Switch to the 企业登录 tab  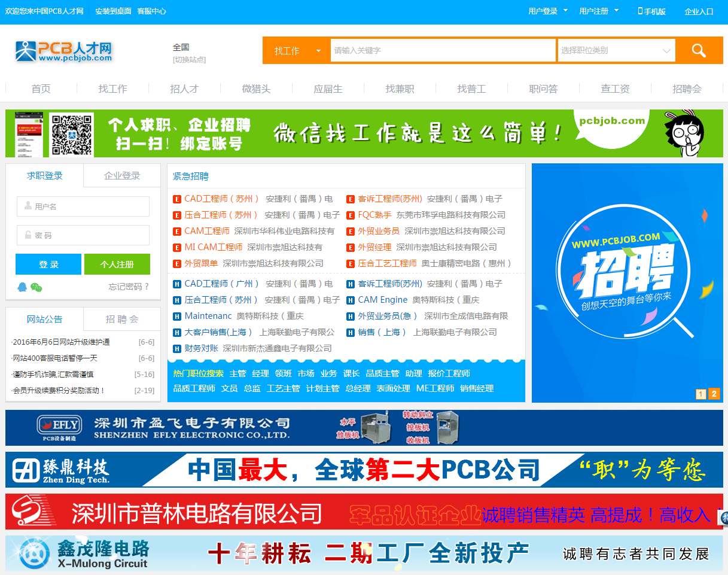click(122, 176)
